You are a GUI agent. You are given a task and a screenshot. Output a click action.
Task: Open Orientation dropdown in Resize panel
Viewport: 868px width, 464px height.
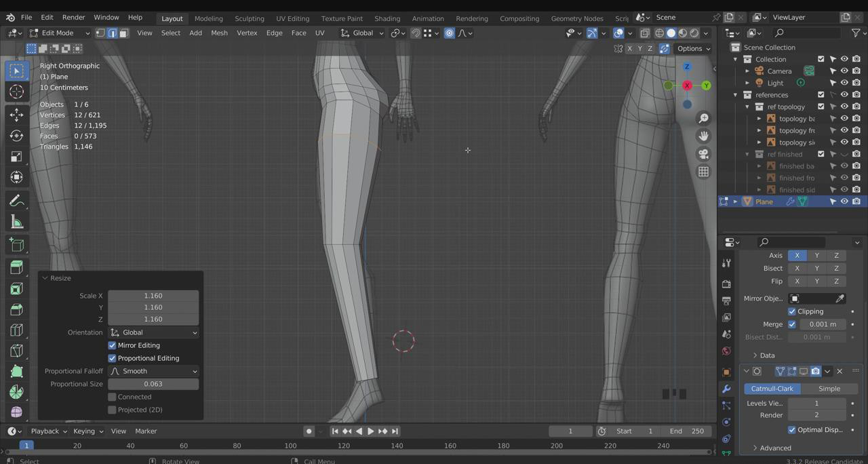click(x=153, y=332)
